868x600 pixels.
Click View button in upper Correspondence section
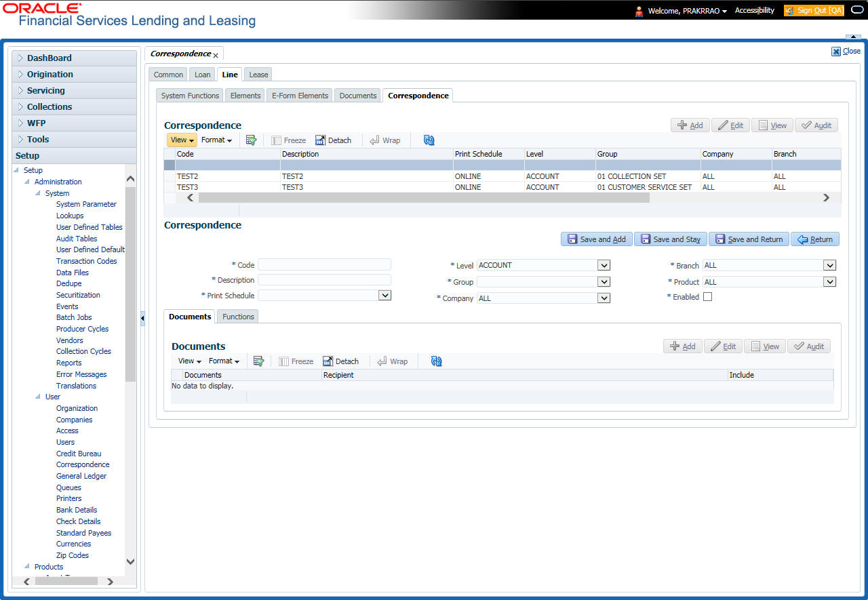pos(772,125)
